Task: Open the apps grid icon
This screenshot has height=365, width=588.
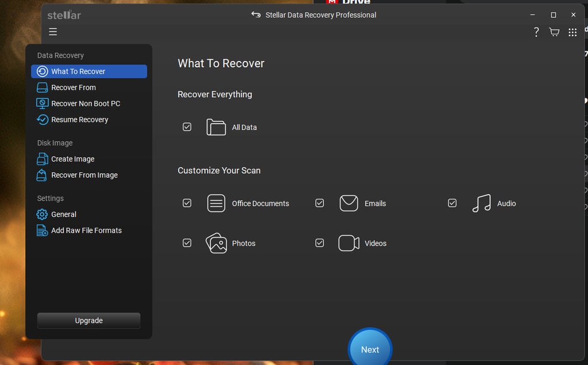Action: pos(572,32)
